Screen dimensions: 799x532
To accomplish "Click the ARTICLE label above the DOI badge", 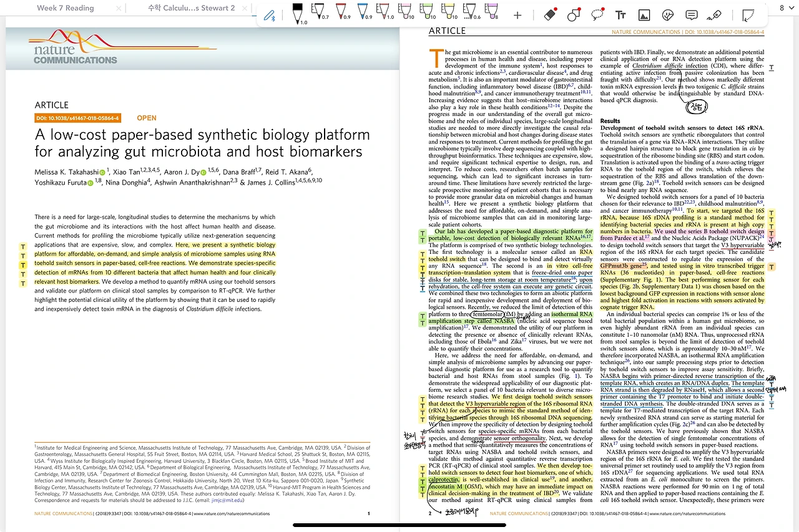I will tap(52, 105).
